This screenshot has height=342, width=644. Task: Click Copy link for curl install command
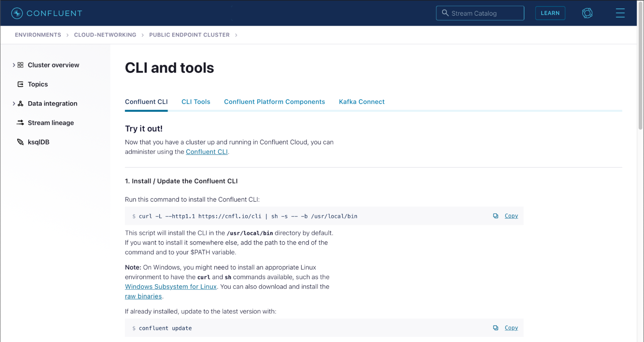(x=511, y=216)
